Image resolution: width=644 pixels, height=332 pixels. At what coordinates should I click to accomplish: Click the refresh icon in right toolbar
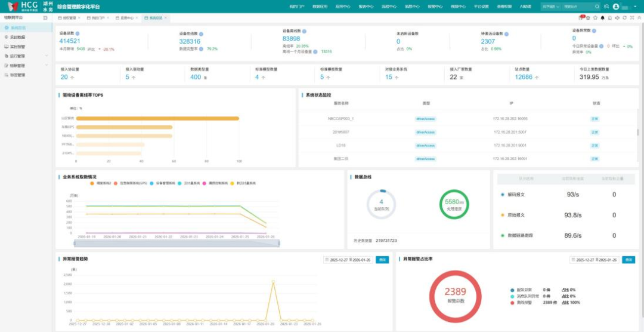tap(624, 18)
